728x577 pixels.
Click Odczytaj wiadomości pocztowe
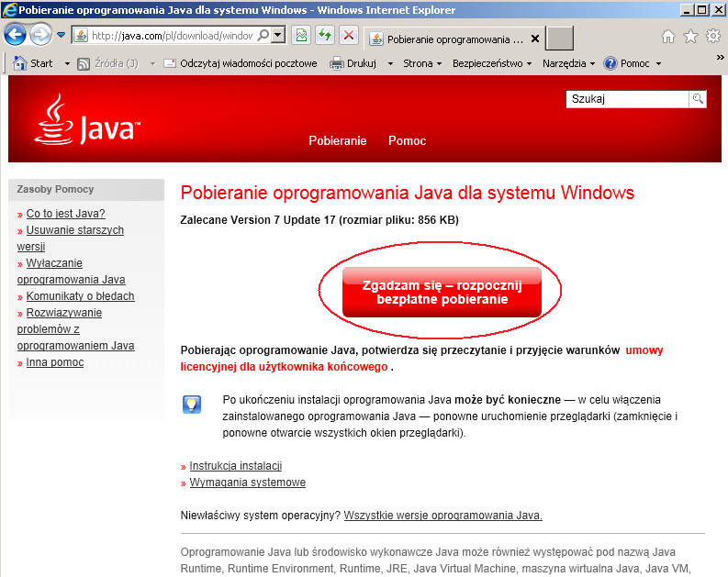241,63
